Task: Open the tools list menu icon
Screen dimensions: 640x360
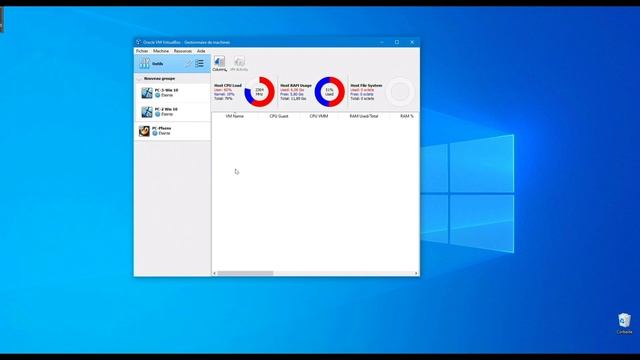Action: (199, 64)
